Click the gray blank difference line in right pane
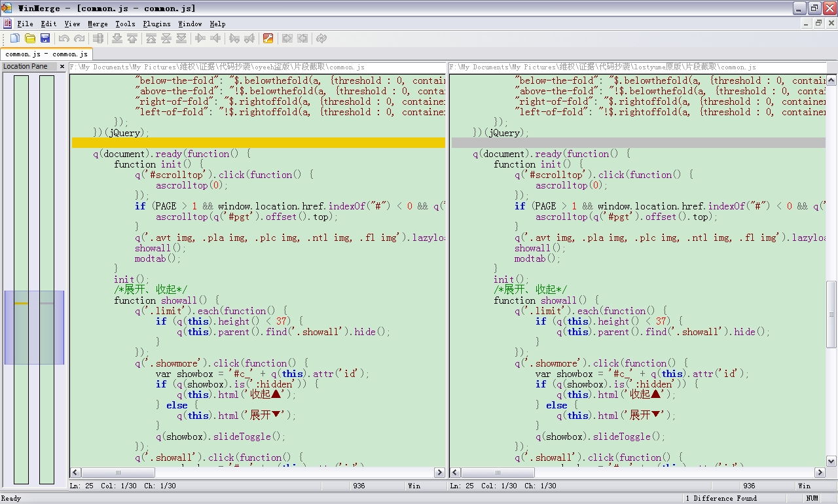This screenshot has width=838, height=504. tap(638, 143)
